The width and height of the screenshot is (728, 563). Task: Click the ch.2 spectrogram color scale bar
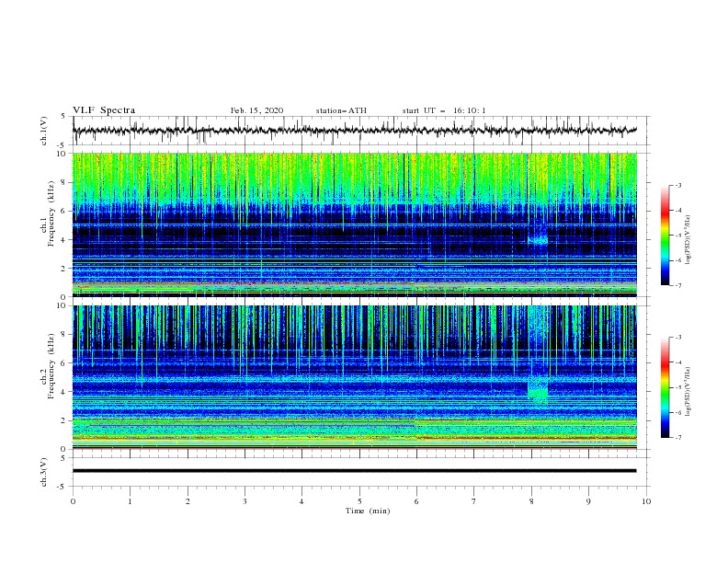(x=665, y=387)
